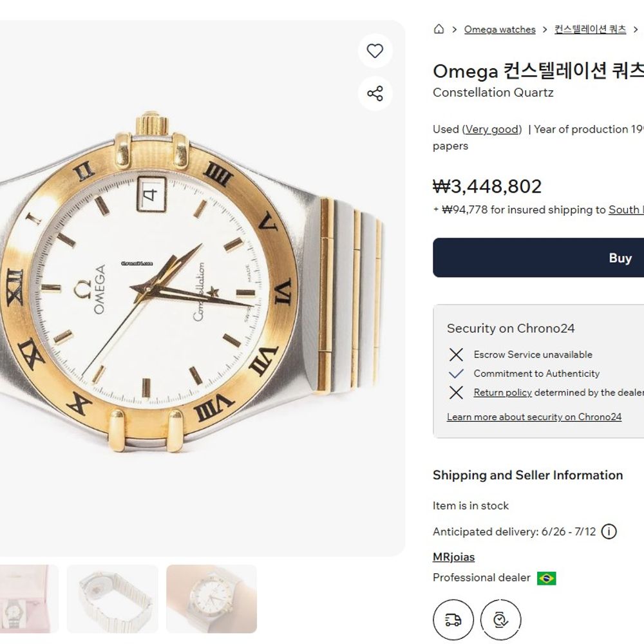Open anticipated delivery info icon
Image resolution: width=644 pixels, height=644 pixels.
coord(609,532)
